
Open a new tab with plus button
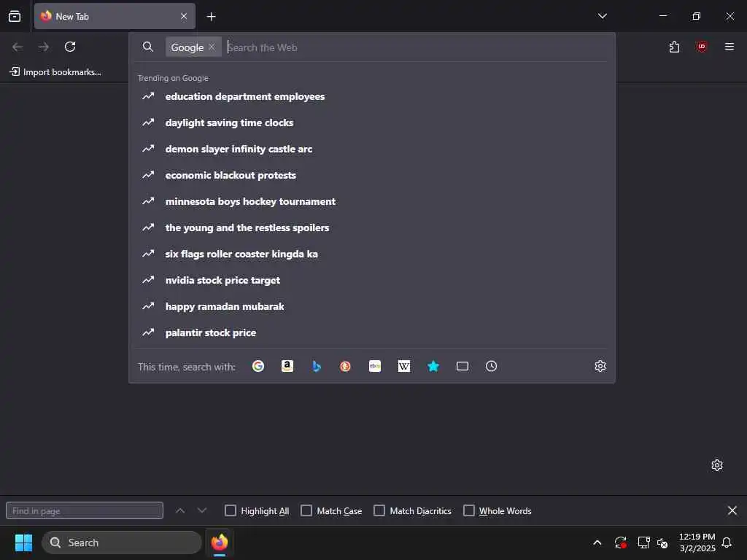211,17
